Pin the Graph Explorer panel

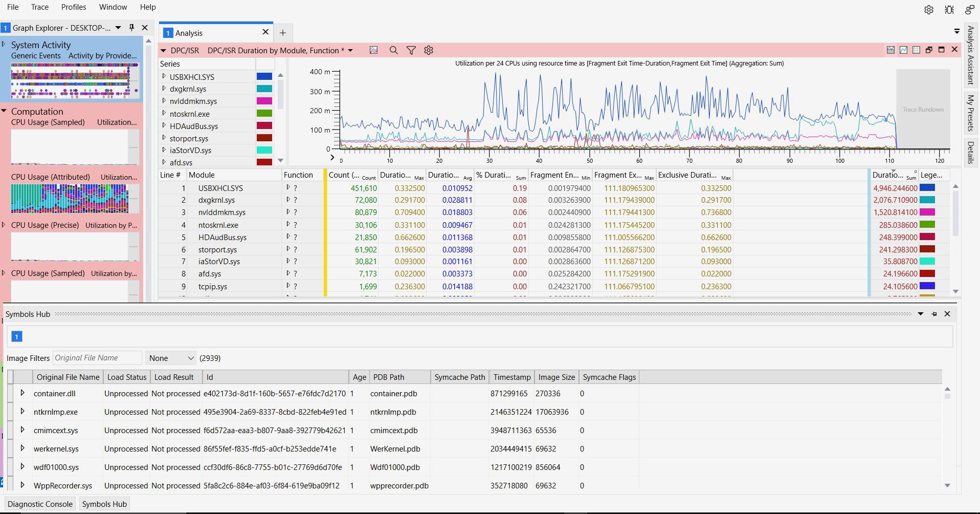pos(131,28)
